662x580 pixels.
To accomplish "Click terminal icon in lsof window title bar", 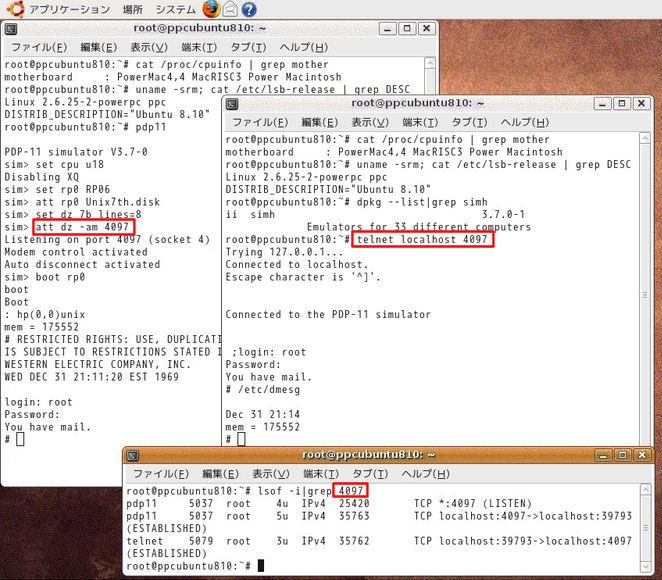I will click(x=133, y=455).
